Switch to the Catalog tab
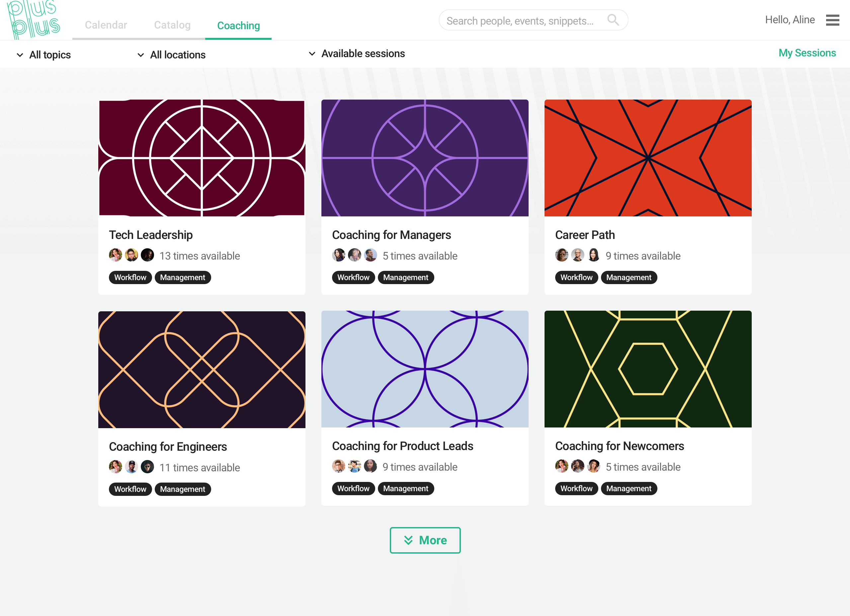The width and height of the screenshot is (850, 616). (x=172, y=25)
